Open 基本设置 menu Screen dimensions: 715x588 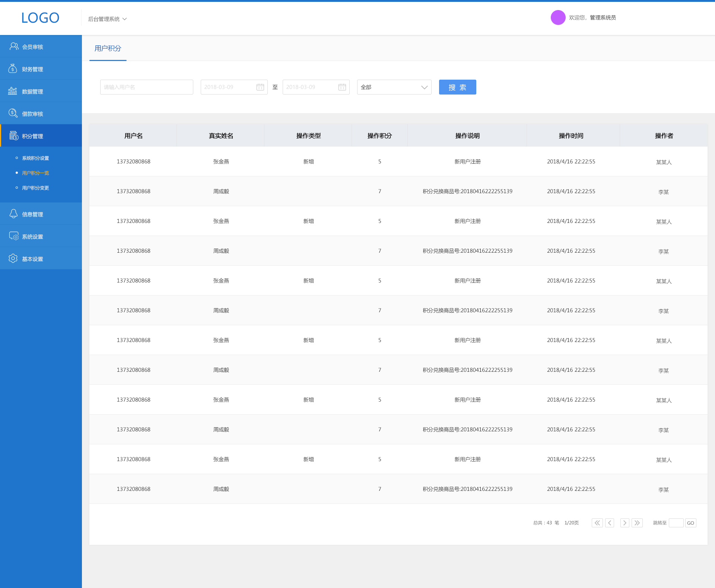41,258
